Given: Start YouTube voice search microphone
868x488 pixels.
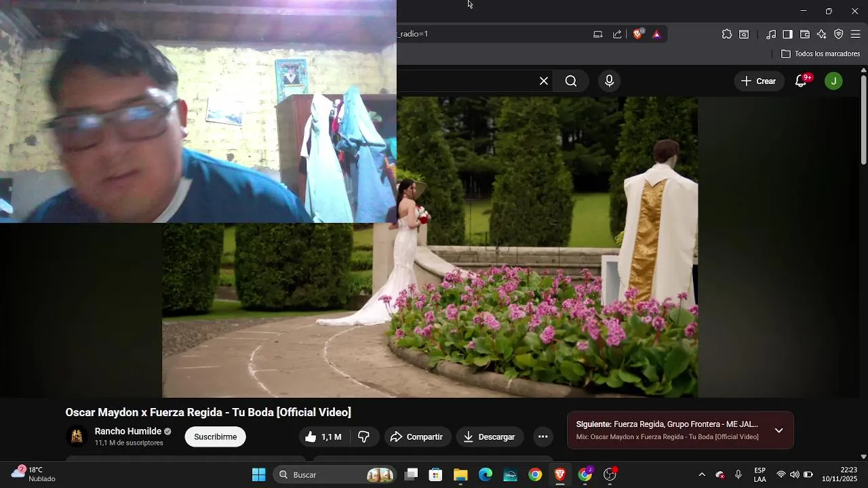Looking at the screenshot, I should [609, 81].
